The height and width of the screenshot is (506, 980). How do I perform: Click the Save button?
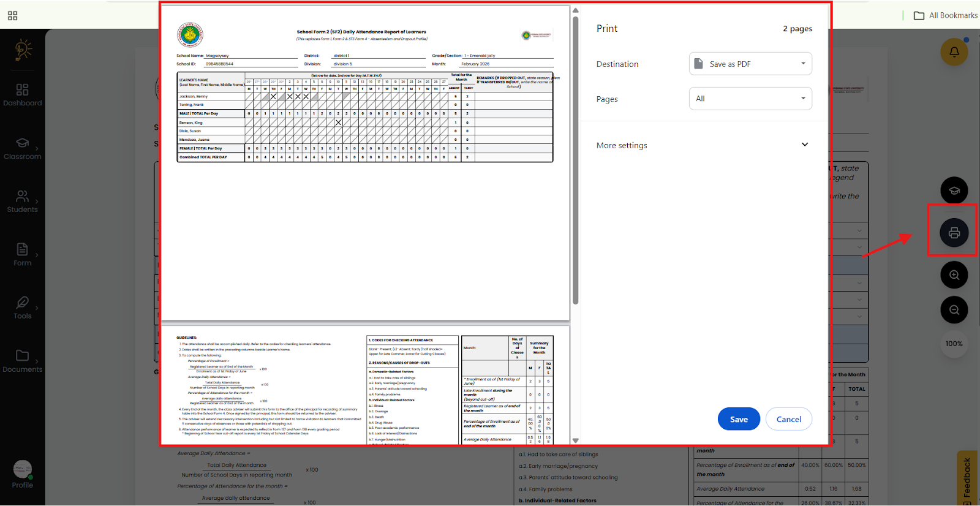pyautogui.click(x=739, y=419)
